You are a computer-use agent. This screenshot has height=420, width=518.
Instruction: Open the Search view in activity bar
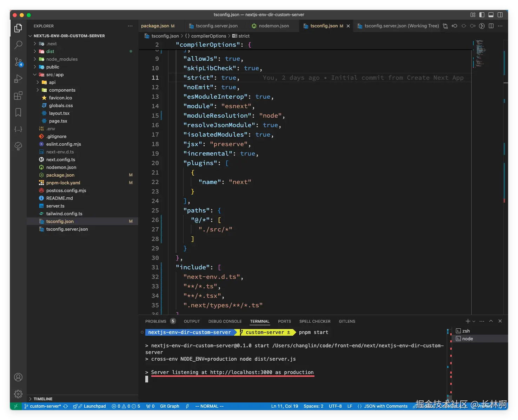[x=18, y=45]
